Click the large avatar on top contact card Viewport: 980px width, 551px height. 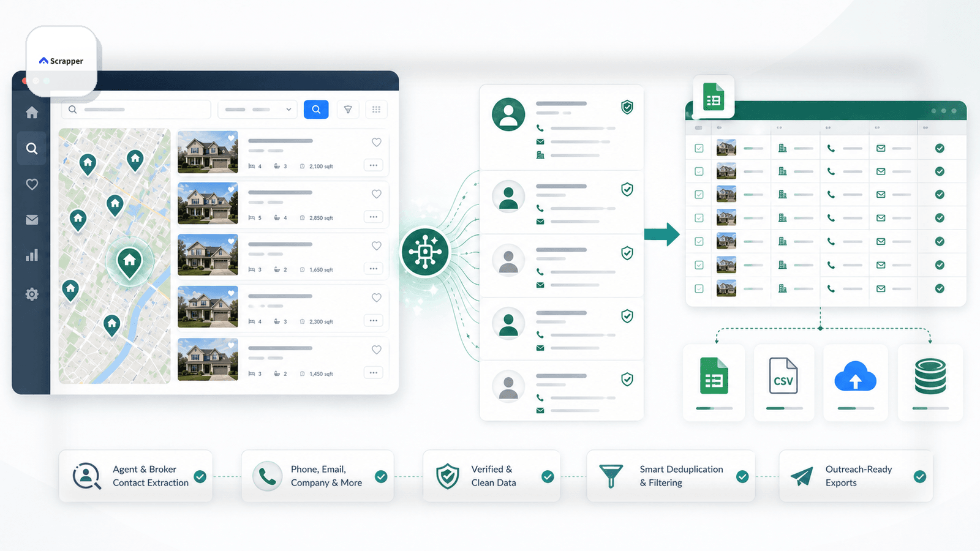click(508, 114)
